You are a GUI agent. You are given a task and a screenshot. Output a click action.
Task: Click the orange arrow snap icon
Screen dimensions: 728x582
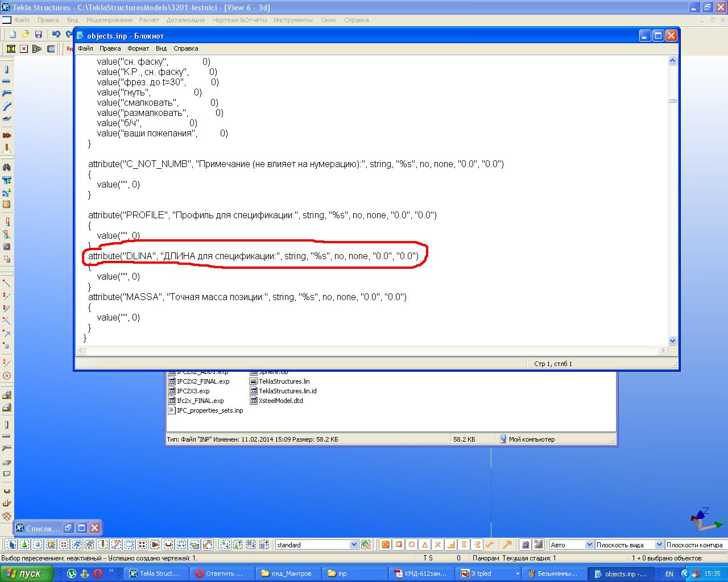click(507, 544)
